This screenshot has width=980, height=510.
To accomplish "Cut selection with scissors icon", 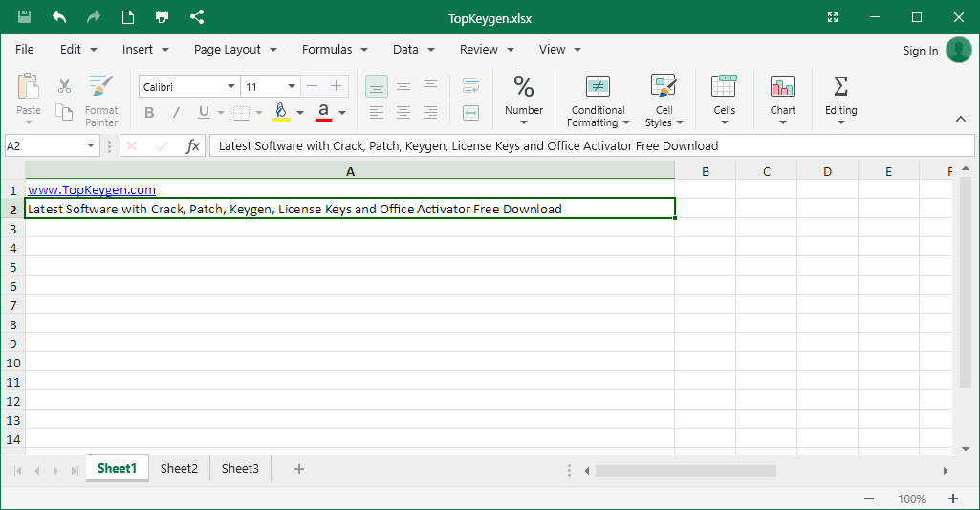I will [x=64, y=86].
